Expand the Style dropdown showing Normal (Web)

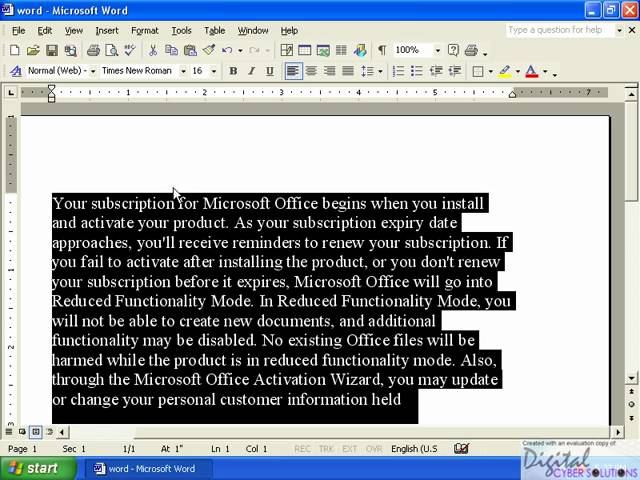point(93,71)
